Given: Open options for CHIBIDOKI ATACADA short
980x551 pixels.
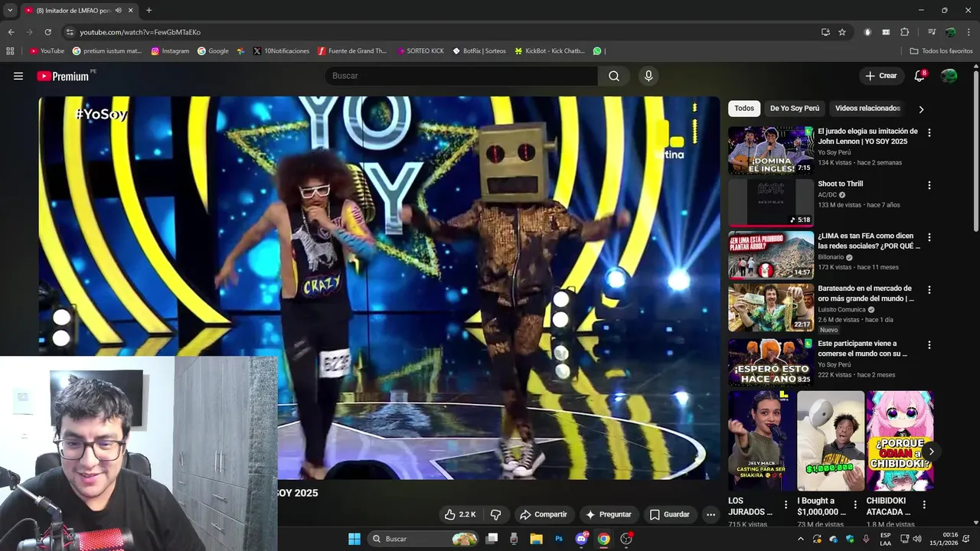Looking at the screenshot, I should pyautogui.click(x=924, y=505).
